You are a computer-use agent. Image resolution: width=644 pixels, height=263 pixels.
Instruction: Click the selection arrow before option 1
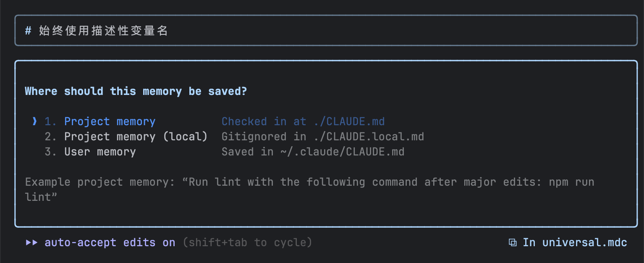pos(35,122)
